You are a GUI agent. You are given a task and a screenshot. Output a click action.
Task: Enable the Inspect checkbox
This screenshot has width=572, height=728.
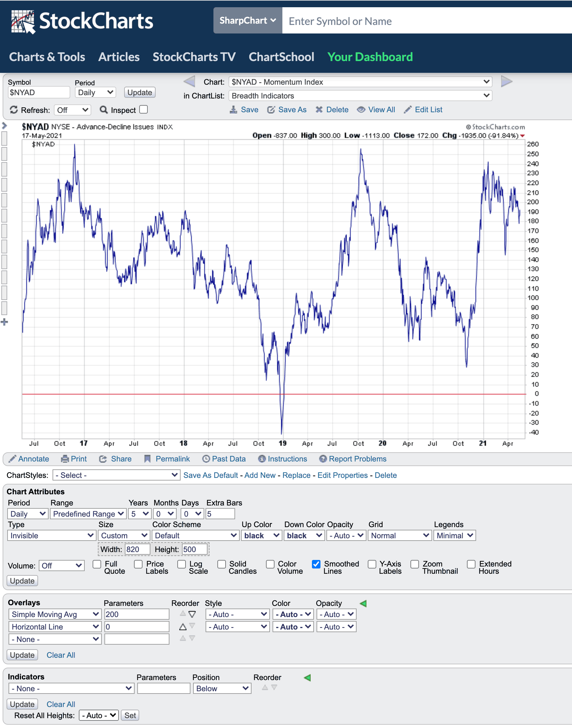pos(144,109)
